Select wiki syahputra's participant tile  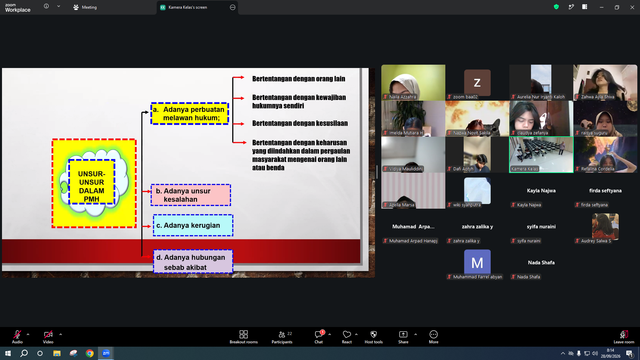click(x=477, y=191)
